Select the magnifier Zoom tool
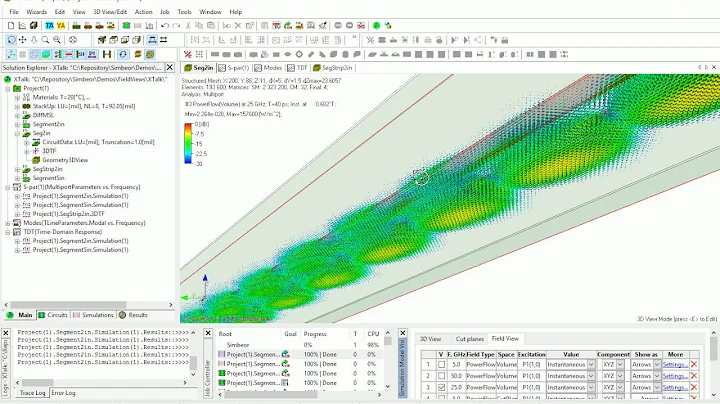 pyautogui.click(x=45, y=40)
